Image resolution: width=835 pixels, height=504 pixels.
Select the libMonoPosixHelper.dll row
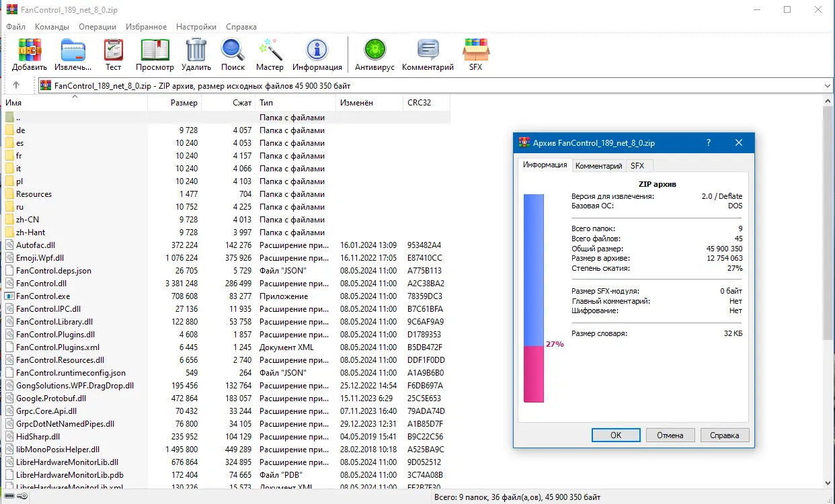(x=225, y=450)
